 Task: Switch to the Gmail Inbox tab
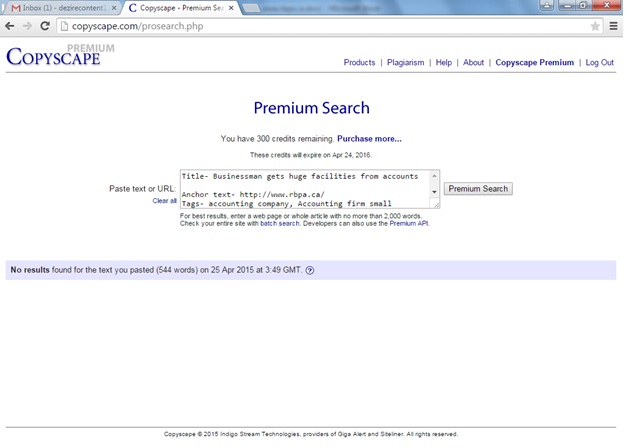pos(60,8)
